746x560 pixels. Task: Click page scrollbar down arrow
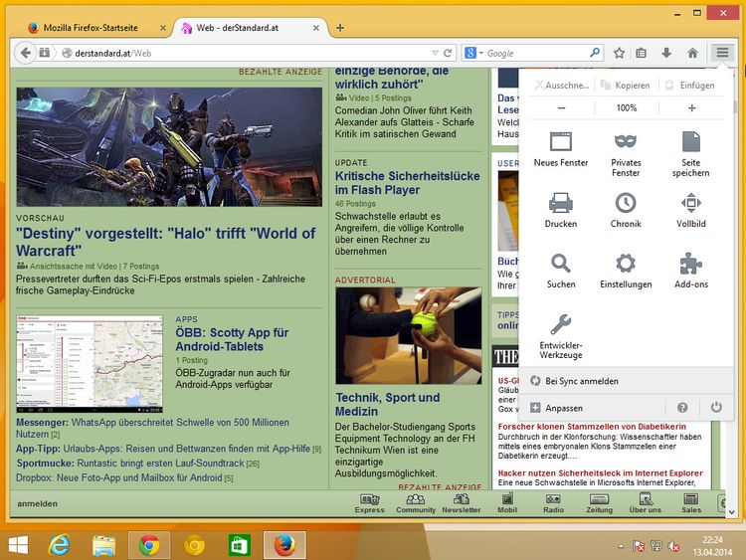[732, 512]
